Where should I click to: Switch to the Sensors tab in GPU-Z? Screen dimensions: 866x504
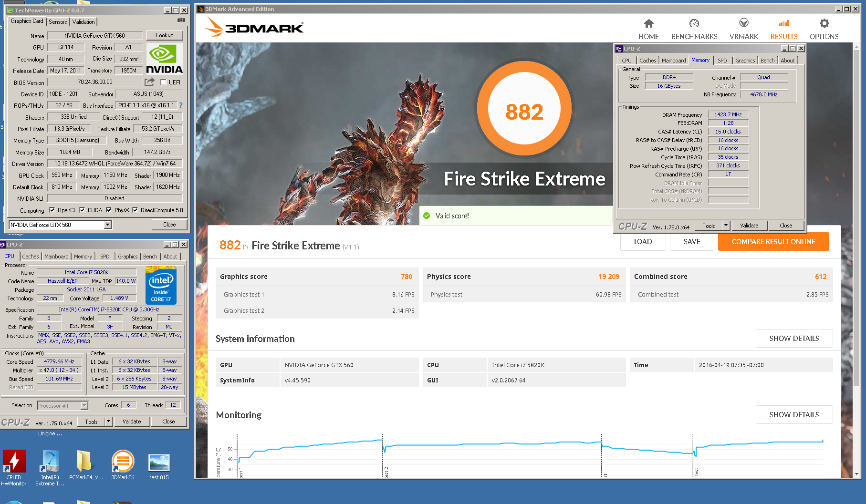[58, 21]
